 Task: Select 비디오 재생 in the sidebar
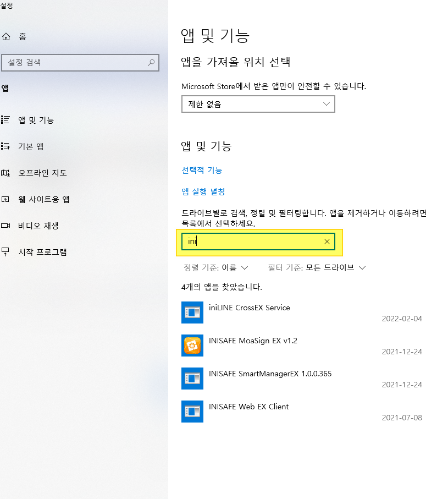38,226
